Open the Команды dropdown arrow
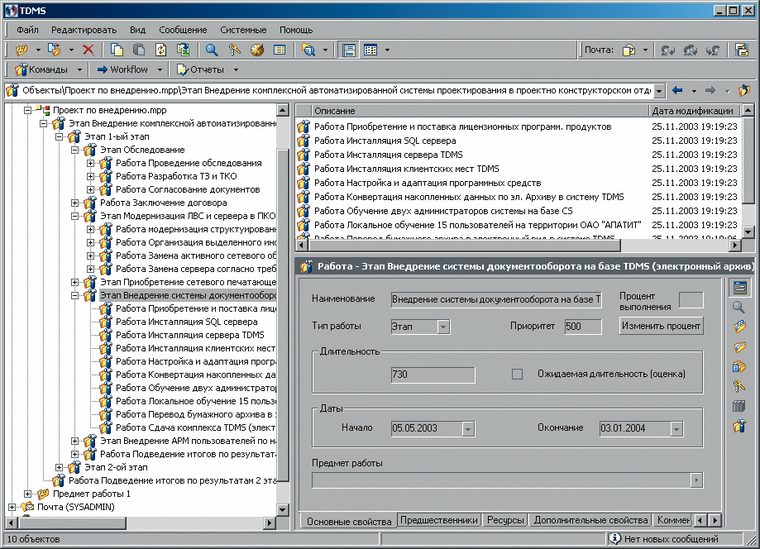Viewport: 760px width, 549px height. coord(79,70)
